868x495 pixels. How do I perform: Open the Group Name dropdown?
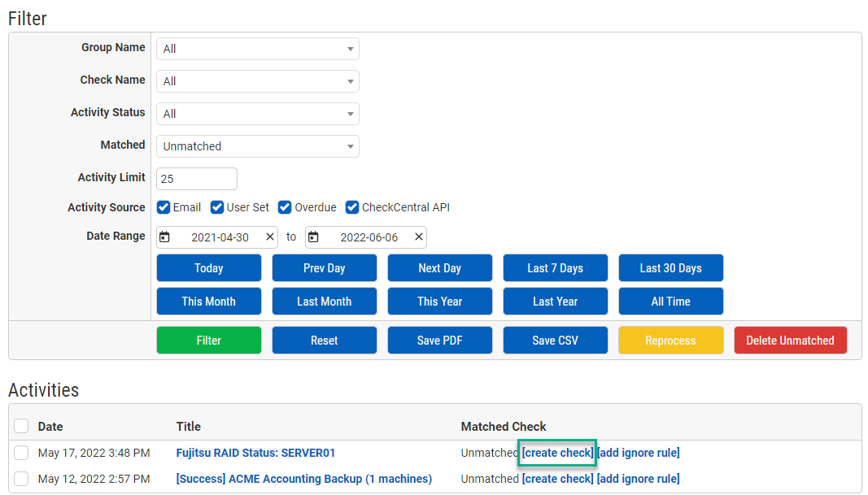click(x=257, y=49)
